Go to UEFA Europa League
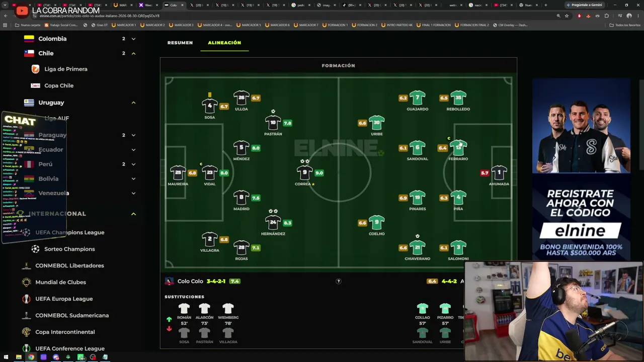This screenshot has width=644, height=362. point(64,299)
